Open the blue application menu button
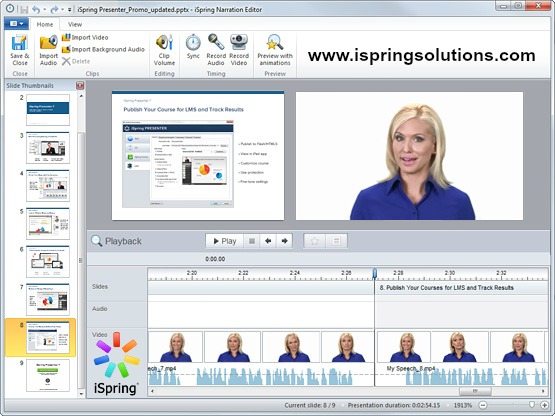 [x=16, y=24]
